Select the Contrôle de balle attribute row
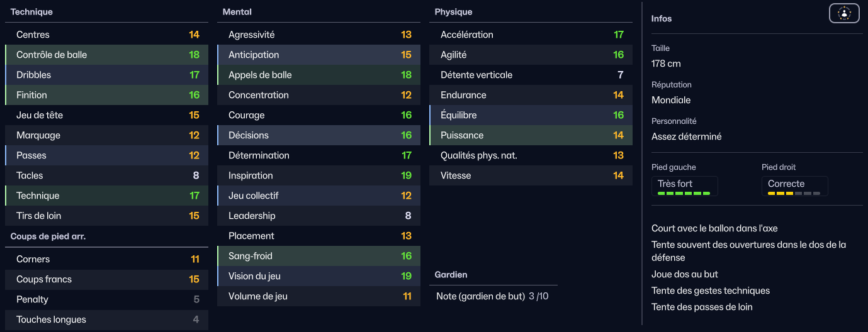 click(x=106, y=55)
